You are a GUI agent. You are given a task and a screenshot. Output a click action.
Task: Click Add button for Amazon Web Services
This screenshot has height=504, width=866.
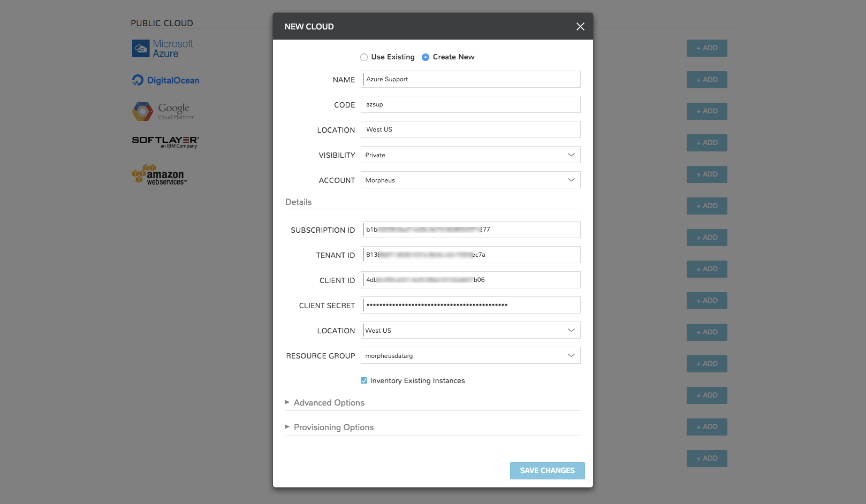[707, 174]
